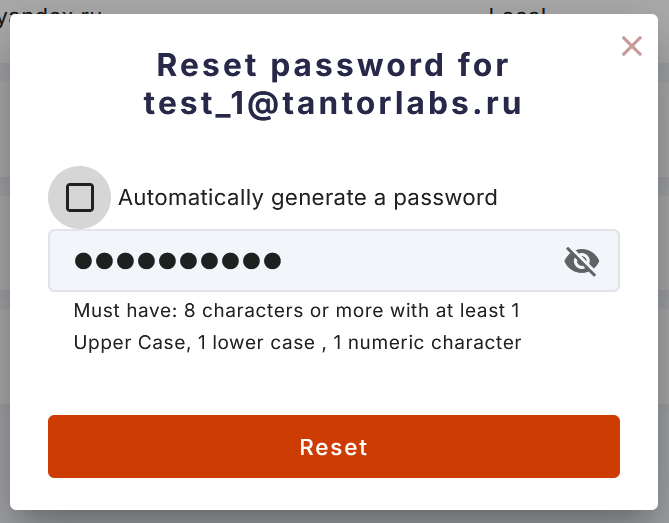Click the dimmed 'Local' text behind the dialog
Viewport: 669px width, 523px height.
(517, 12)
